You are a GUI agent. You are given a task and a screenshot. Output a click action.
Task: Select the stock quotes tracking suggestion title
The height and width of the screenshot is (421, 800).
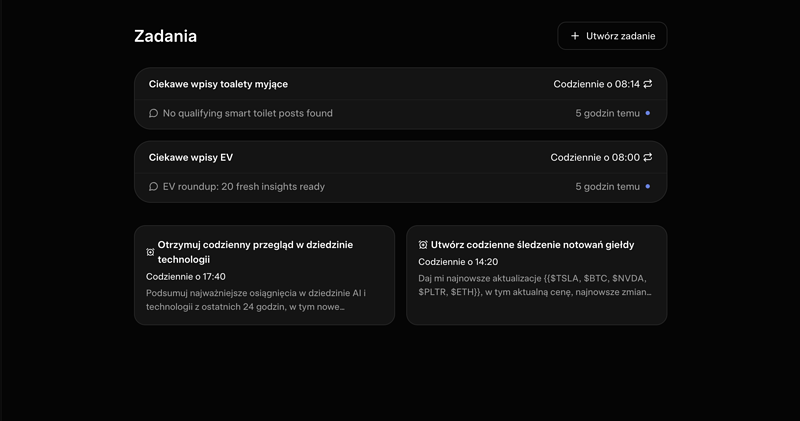pos(532,244)
